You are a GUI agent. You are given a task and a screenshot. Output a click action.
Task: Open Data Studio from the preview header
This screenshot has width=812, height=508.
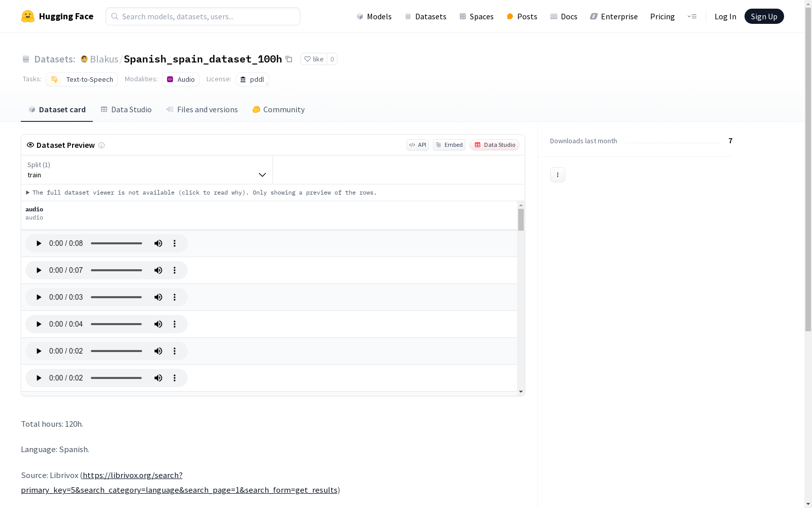494,145
